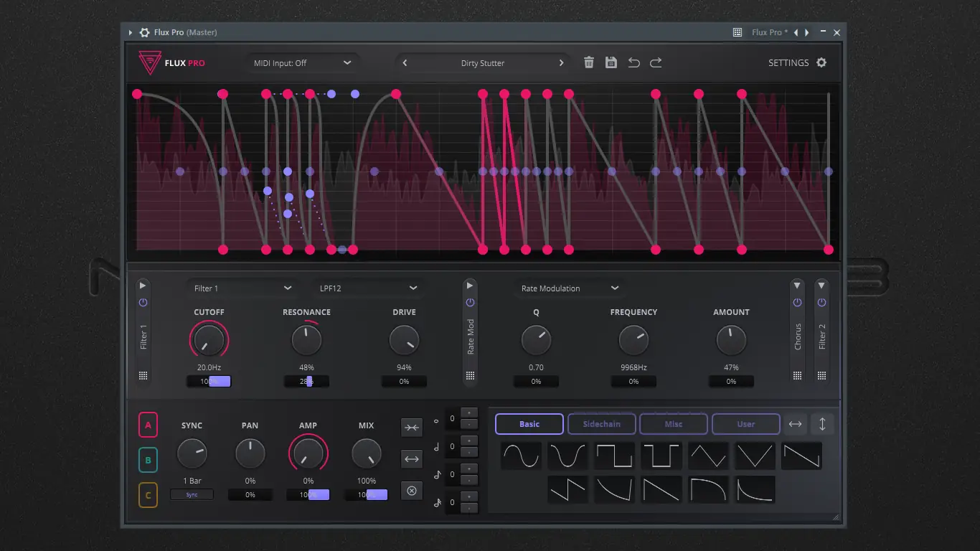
Task: Toggle the Chorus power button
Action: (797, 302)
